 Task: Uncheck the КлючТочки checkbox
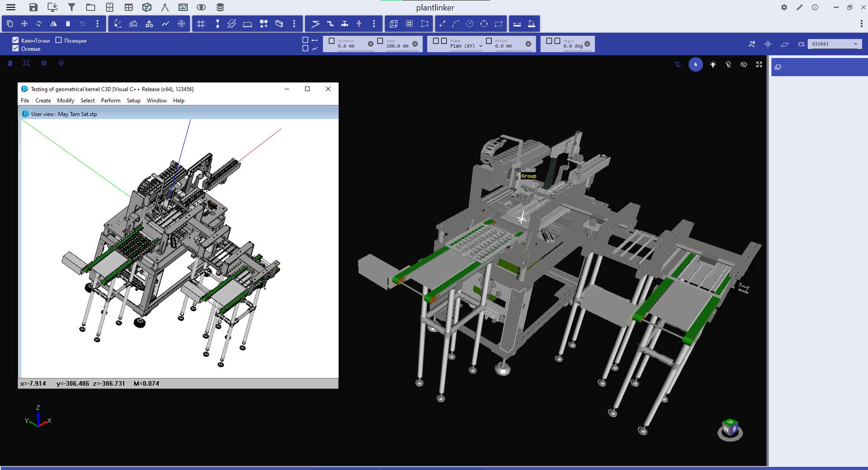(15, 40)
